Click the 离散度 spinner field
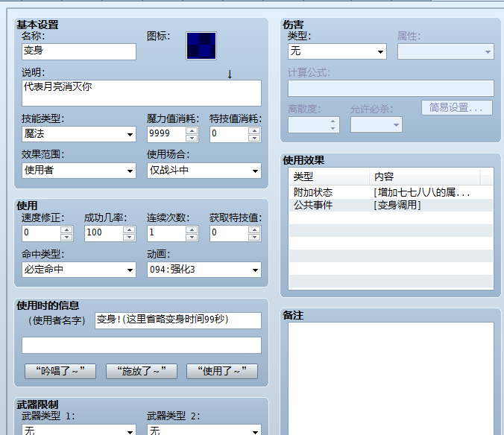Image resolution: width=504 pixels, height=435 pixels. click(314, 124)
